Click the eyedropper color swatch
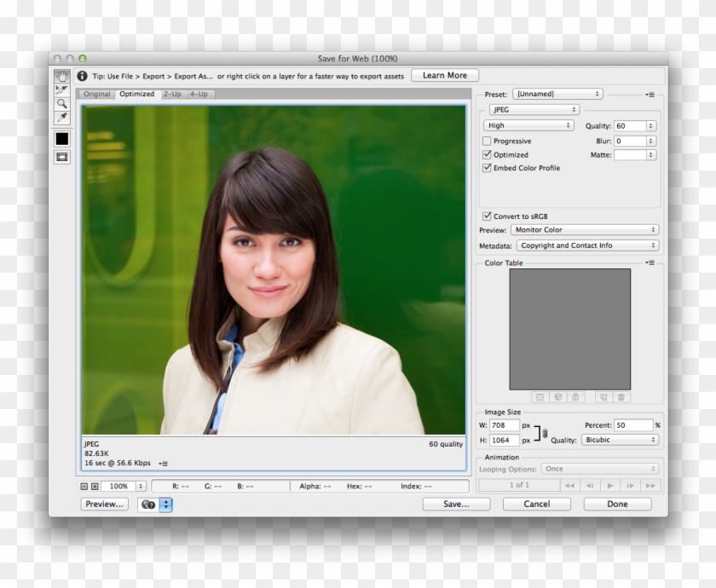The image size is (716, 588). click(61, 138)
